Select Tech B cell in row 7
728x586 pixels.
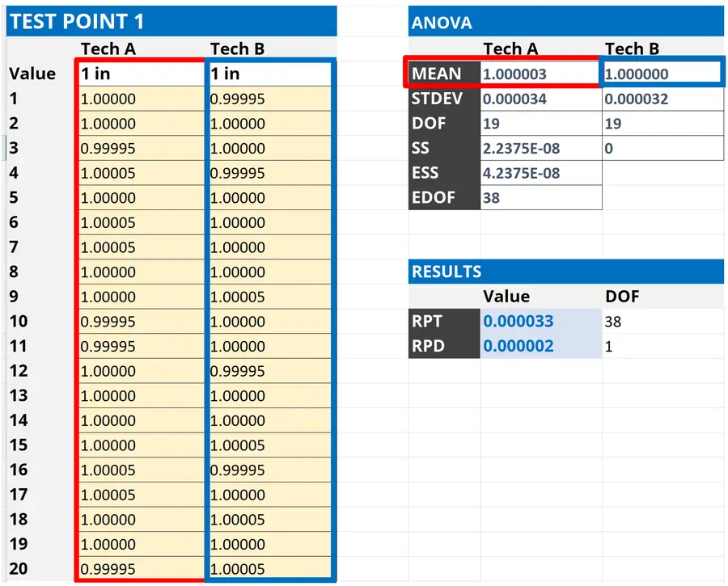tap(270, 247)
